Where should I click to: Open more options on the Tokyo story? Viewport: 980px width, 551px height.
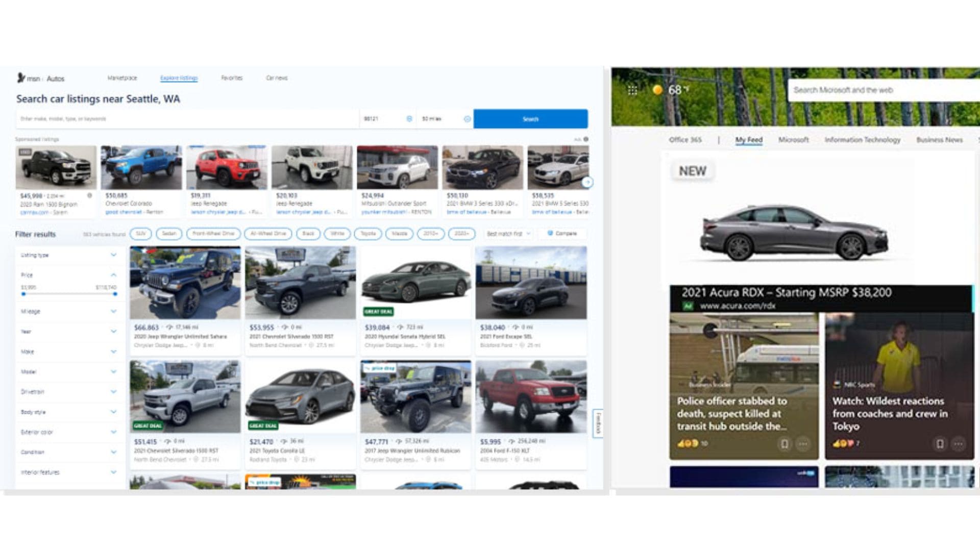[x=959, y=444]
